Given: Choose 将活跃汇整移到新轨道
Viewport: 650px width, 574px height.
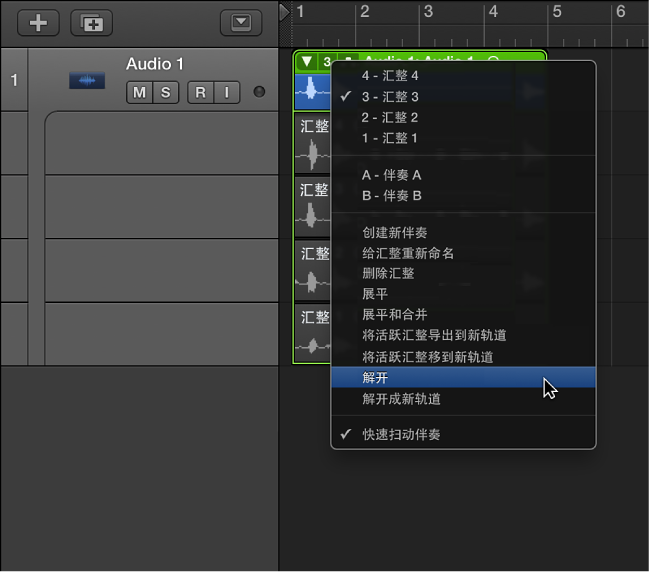Looking at the screenshot, I should point(463,357).
